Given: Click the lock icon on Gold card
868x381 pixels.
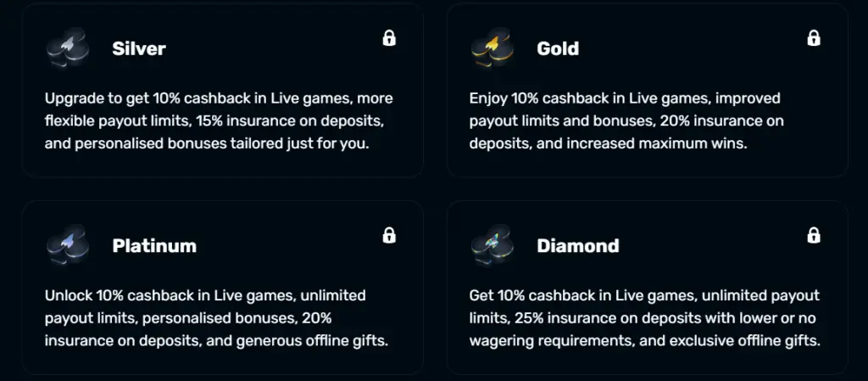Looking at the screenshot, I should [814, 38].
